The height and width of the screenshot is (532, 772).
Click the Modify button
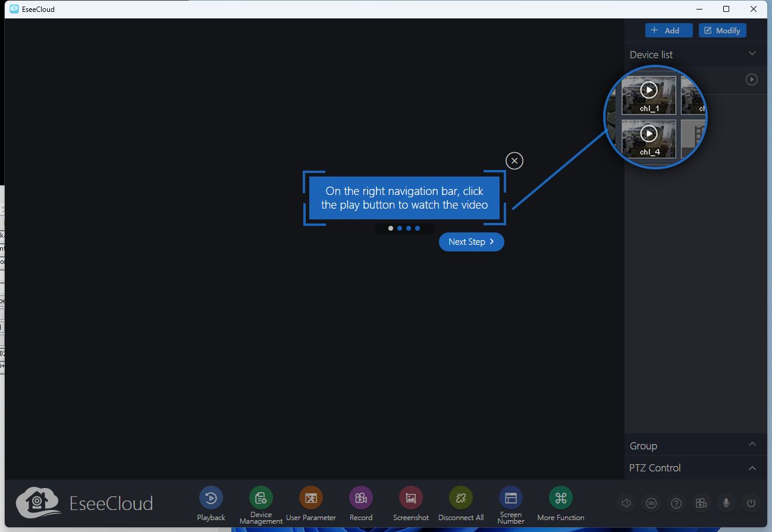tap(722, 30)
